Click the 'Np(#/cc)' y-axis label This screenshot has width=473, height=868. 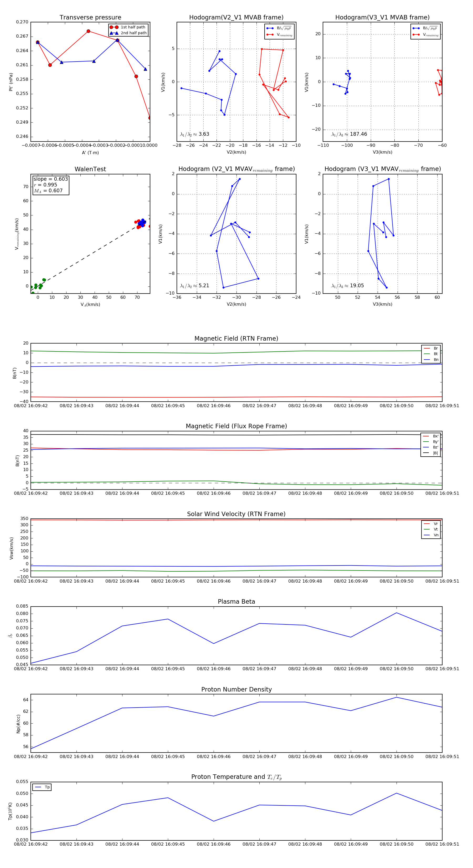coord(18,723)
